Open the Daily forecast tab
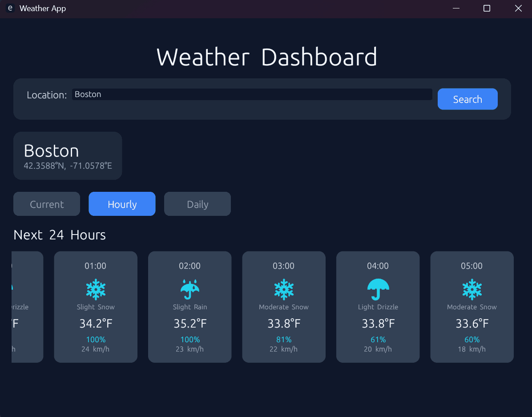The width and height of the screenshot is (532, 417). coord(197,204)
